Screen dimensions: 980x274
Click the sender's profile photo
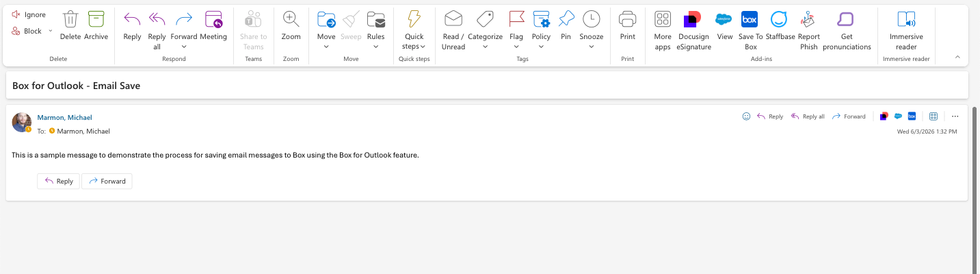(22, 122)
